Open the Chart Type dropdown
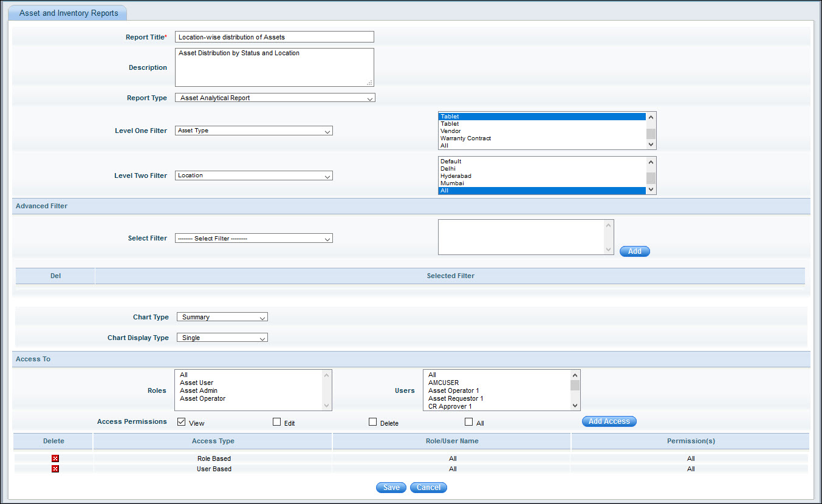 [222, 317]
